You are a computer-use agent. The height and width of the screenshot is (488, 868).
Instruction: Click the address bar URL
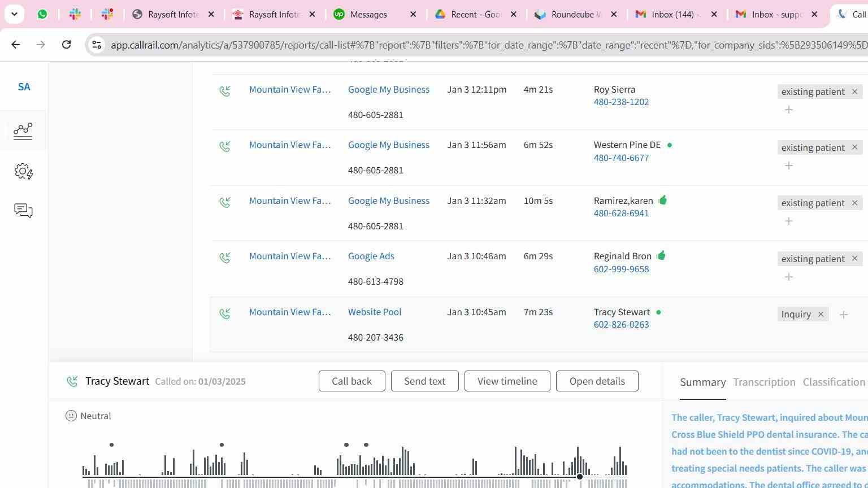pos(489,45)
